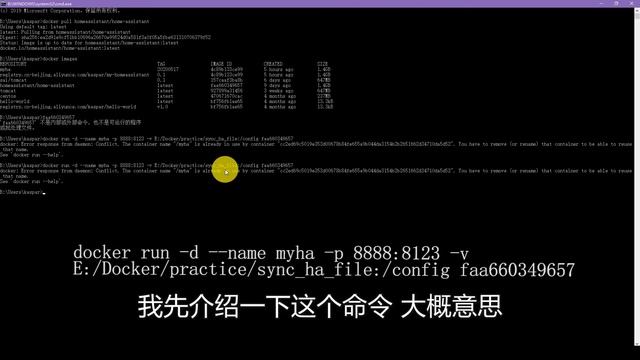Close the command prompt window
The height and width of the screenshot is (360, 640).
click(632, 3)
